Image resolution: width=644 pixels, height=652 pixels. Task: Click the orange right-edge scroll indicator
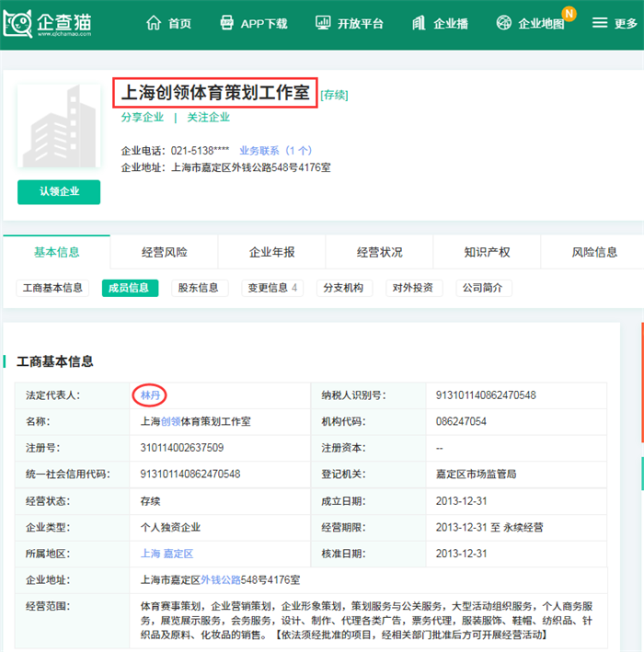[642, 383]
